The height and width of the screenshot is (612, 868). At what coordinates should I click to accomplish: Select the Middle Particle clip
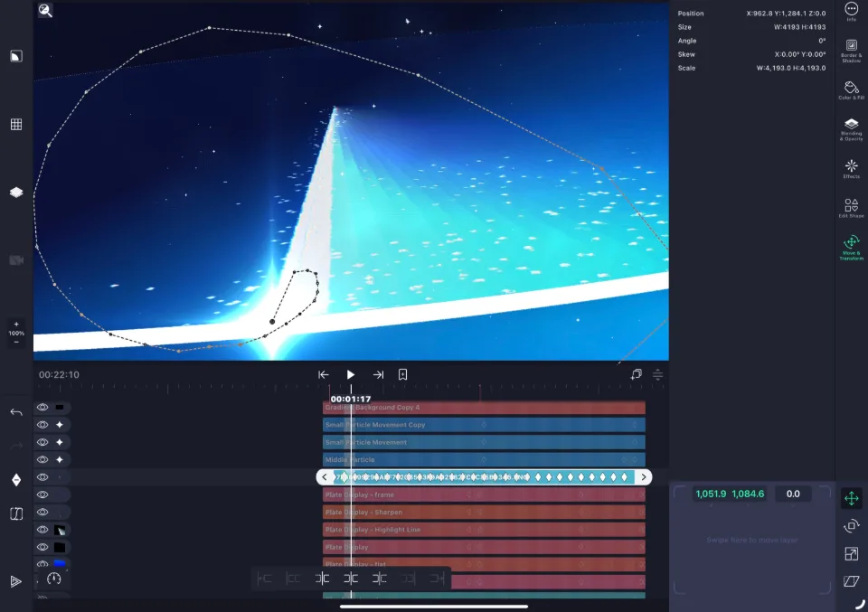pos(484,460)
